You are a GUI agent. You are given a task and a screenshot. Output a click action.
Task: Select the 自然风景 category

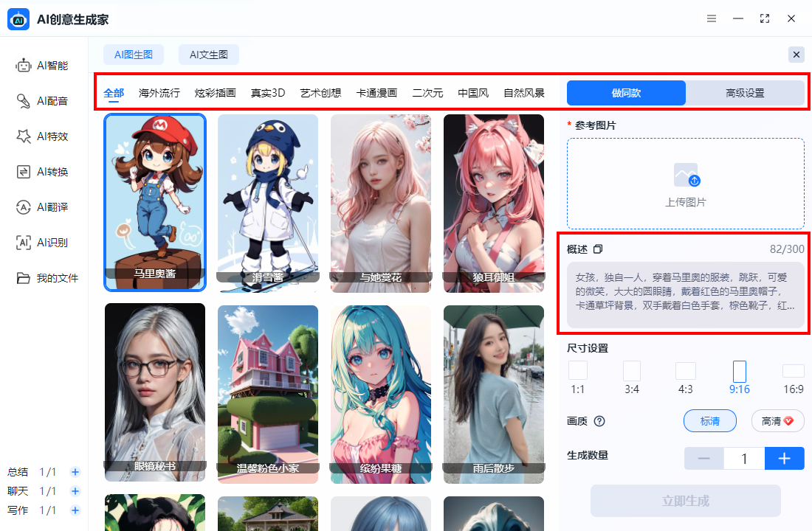pyautogui.click(x=524, y=93)
